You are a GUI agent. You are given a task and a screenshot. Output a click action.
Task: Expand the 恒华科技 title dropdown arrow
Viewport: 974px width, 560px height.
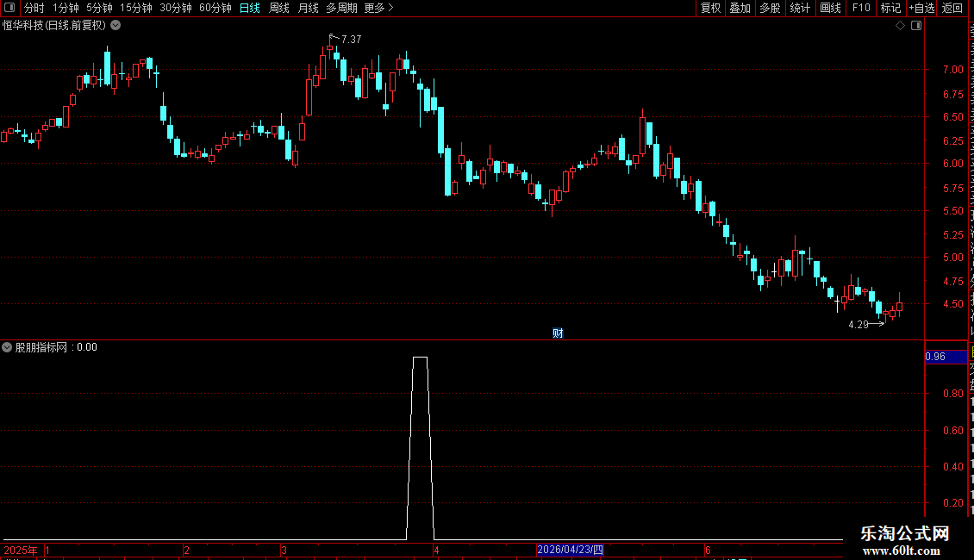click(116, 26)
